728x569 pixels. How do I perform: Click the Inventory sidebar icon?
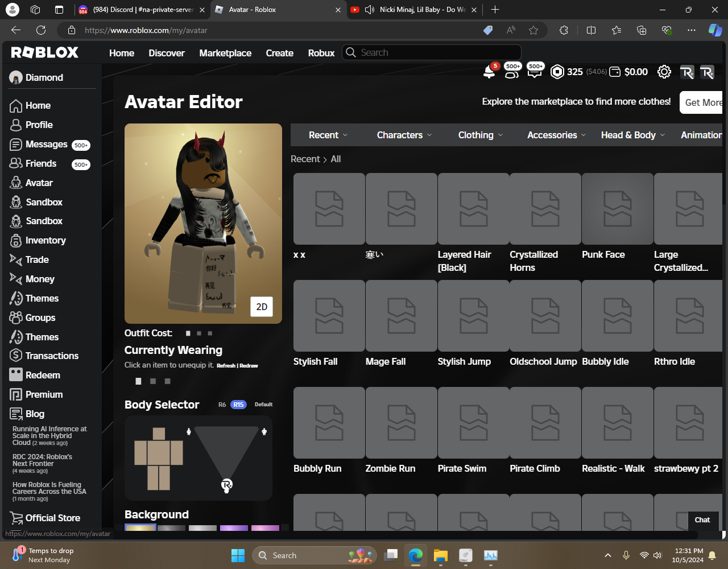click(x=16, y=241)
